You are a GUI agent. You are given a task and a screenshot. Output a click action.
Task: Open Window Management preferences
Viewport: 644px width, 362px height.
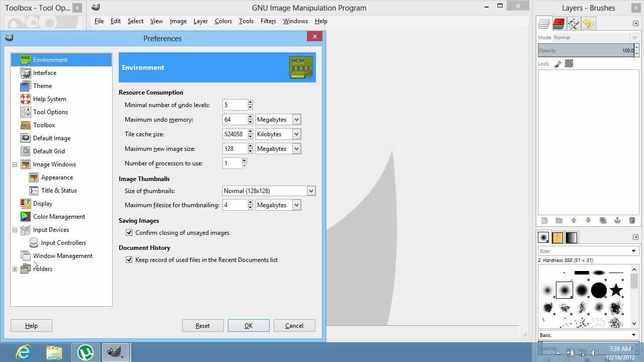point(62,256)
